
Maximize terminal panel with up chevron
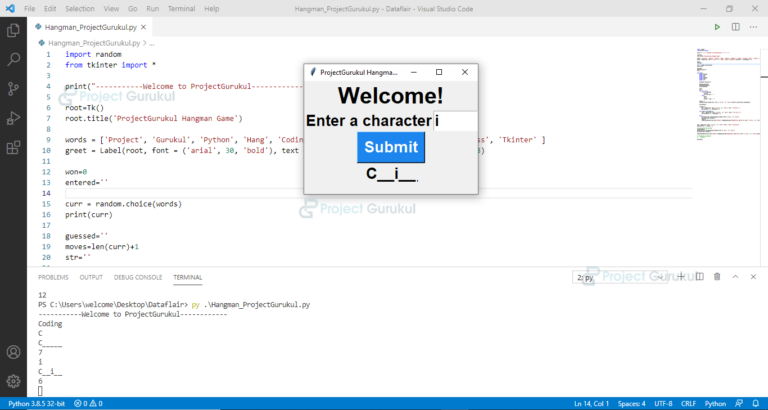[735, 276]
